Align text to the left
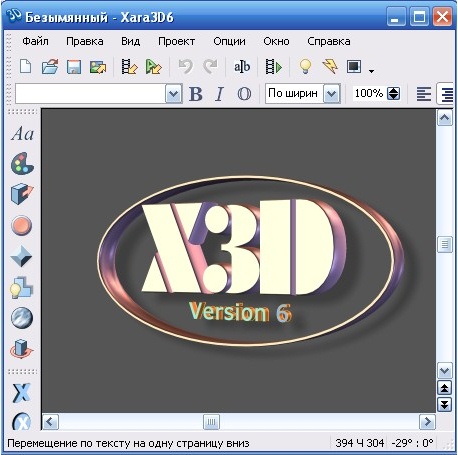This screenshot has width=458, height=455. [424, 94]
